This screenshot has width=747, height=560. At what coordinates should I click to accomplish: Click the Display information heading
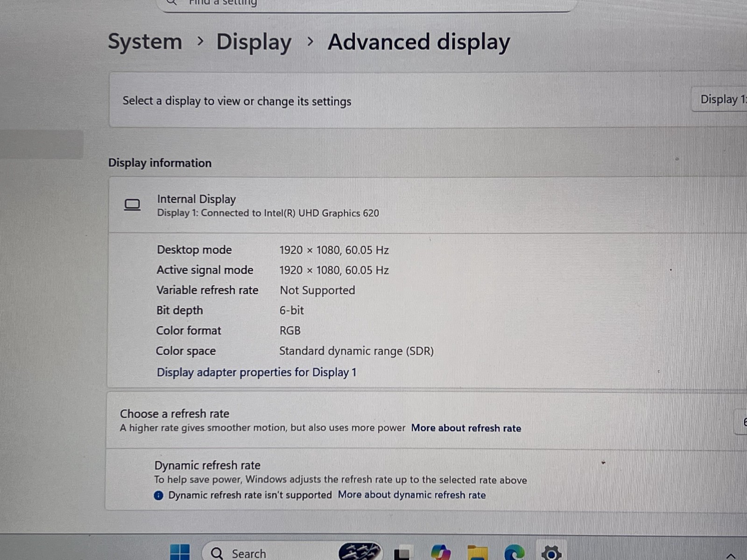point(160,163)
